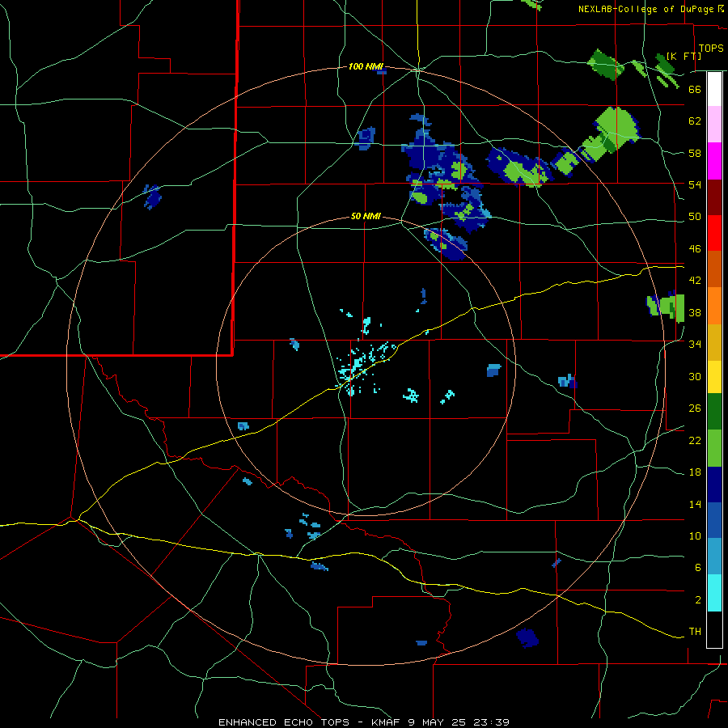
Task: Click the 34 legend value
Action: point(695,345)
